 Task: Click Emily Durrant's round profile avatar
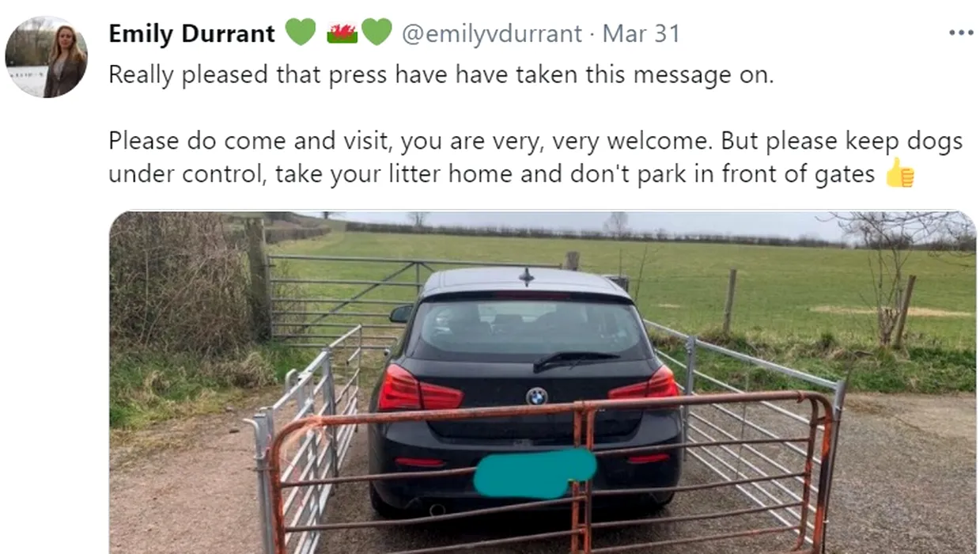(46, 56)
